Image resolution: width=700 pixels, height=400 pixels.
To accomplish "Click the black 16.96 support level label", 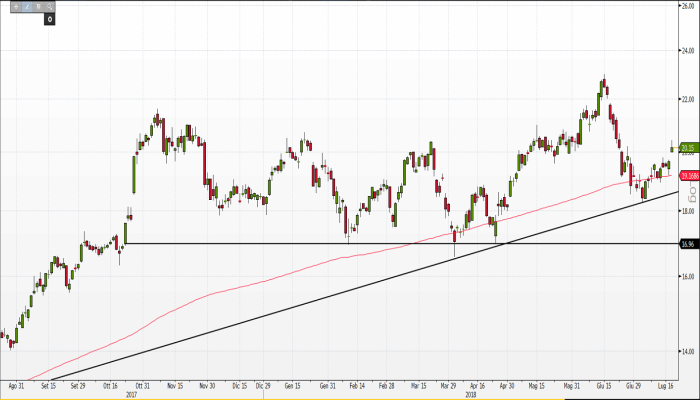I will click(x=687, y=244).
